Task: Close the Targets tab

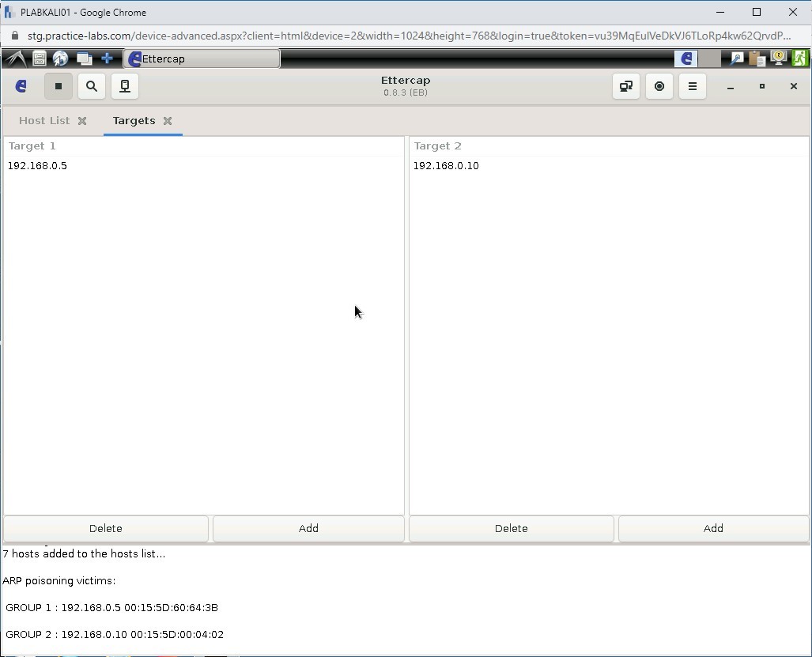Action: click(167, 120)
